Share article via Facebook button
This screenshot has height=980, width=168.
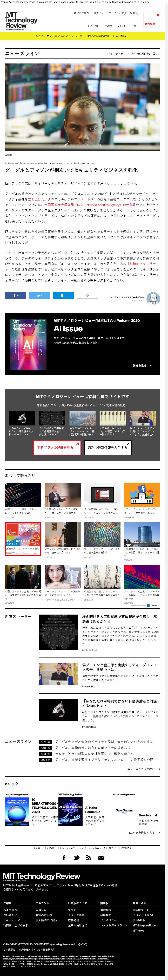point(16,295)
